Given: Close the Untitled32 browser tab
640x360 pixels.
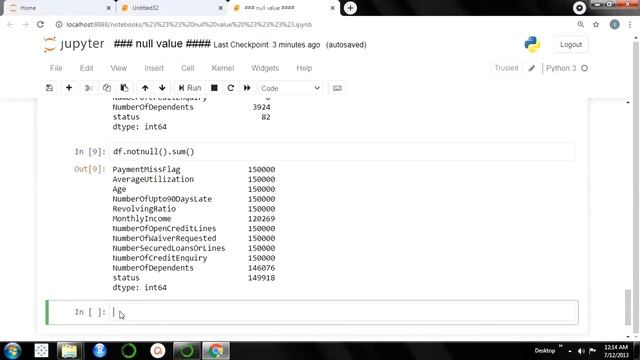Looking at the screenshot, I should (220, 8).
